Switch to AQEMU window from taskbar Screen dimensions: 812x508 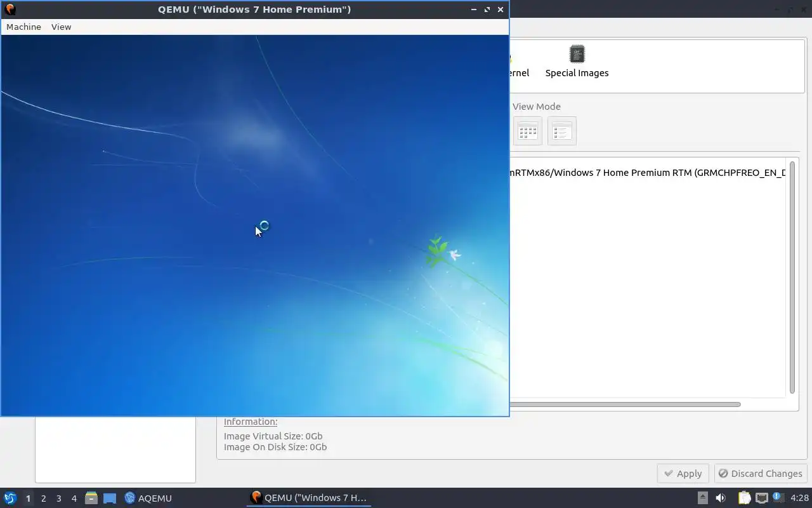tap(148, 498)
